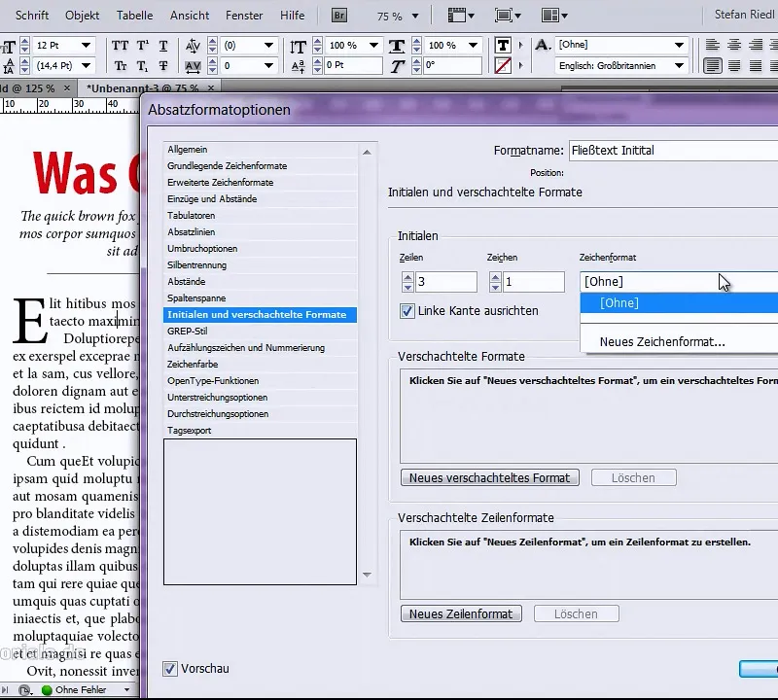Justify text with last line right
The image size is (778, 700).
tap(756, 65)
